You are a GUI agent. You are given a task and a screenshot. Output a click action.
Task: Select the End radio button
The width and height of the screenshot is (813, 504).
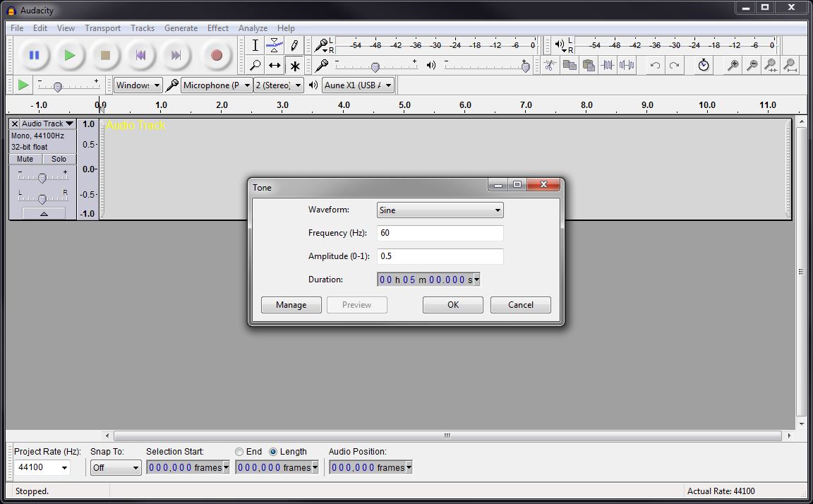pyautogui.click(x=240, y=452)
